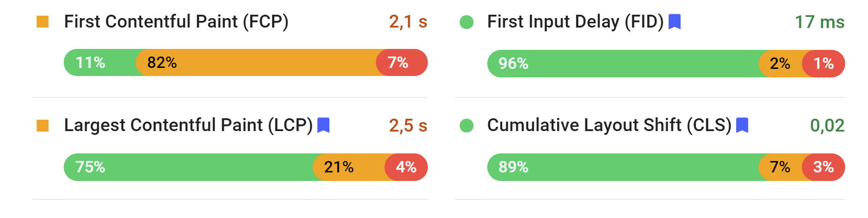The image size is (868, 218).
Task: Click the 17 ms FID value
Action: click(819, 22)
